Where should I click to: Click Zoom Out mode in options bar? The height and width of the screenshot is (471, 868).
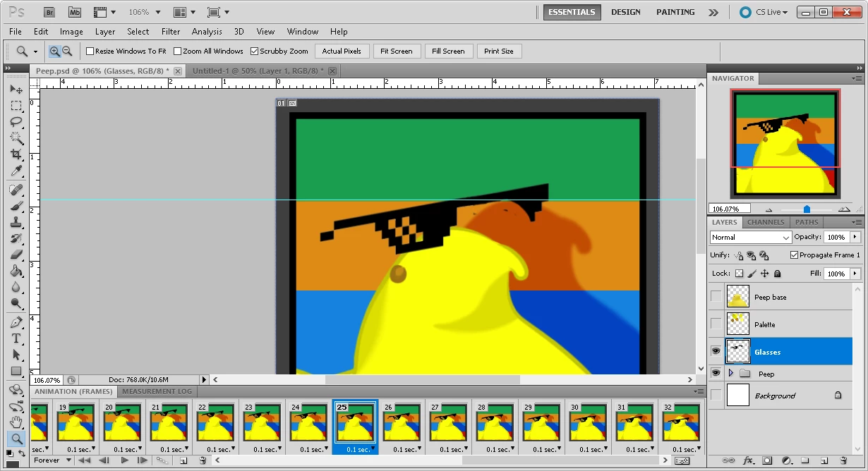pyautogui.click(x=67, y=51)
